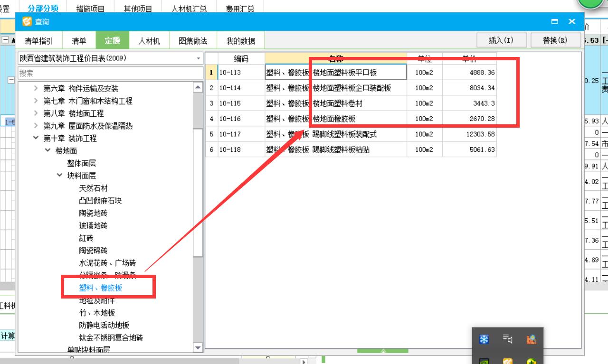
Task: Select 陶瓷锦砖 in the tree
Action: point(93,250)
